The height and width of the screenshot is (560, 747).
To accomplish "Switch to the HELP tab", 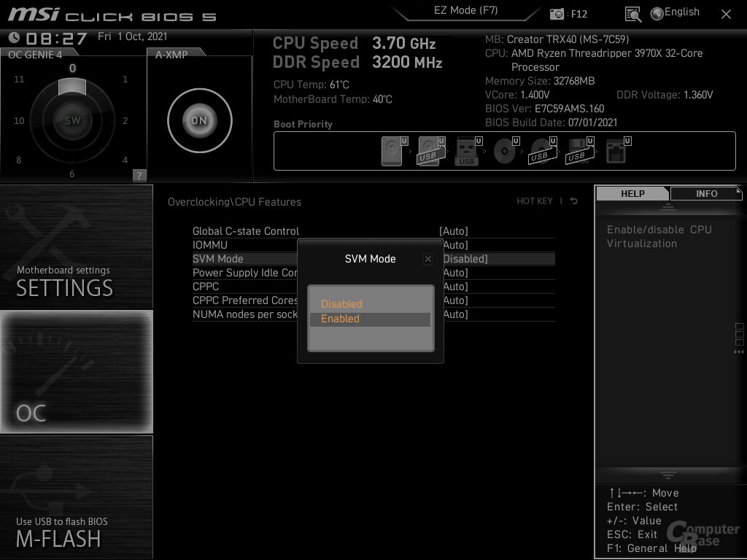I will pos(632,194).
